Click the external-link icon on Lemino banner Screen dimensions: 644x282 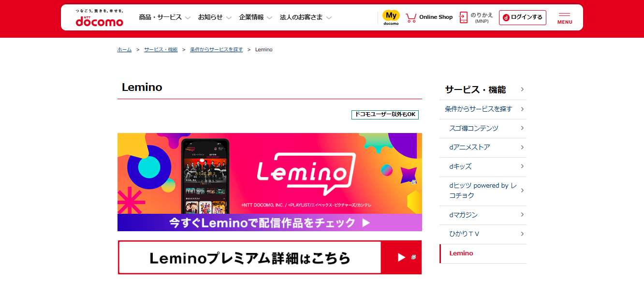[414, 182]
